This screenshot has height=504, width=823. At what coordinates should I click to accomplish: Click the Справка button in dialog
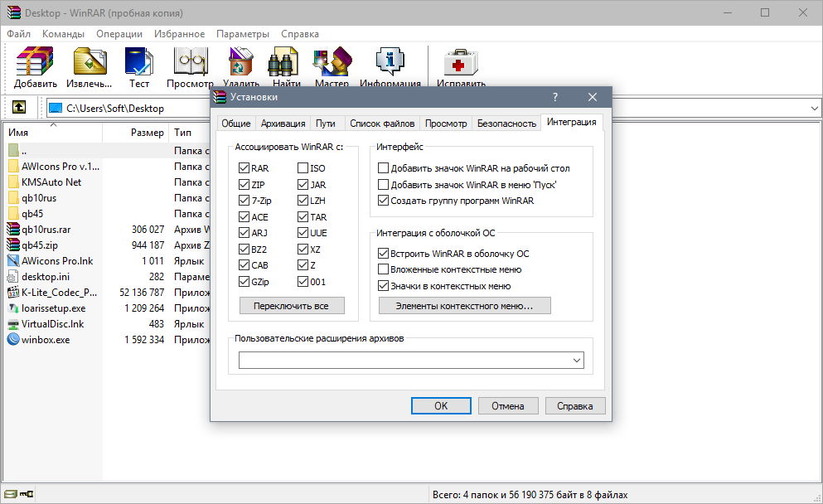point(574,406)
